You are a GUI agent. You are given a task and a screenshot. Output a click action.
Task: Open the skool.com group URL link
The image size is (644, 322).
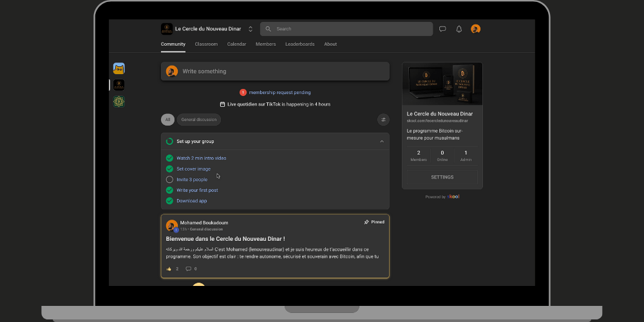point(437,121)
